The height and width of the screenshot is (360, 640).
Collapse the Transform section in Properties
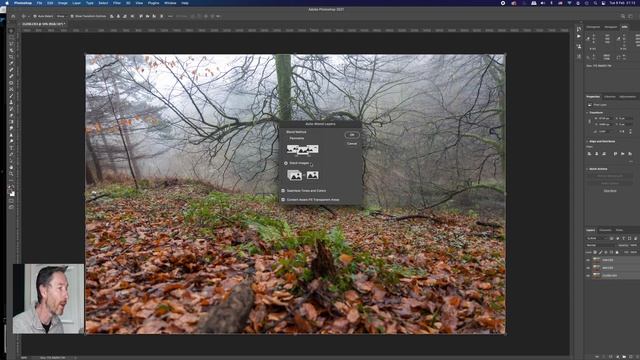click(x=587, y=113)
